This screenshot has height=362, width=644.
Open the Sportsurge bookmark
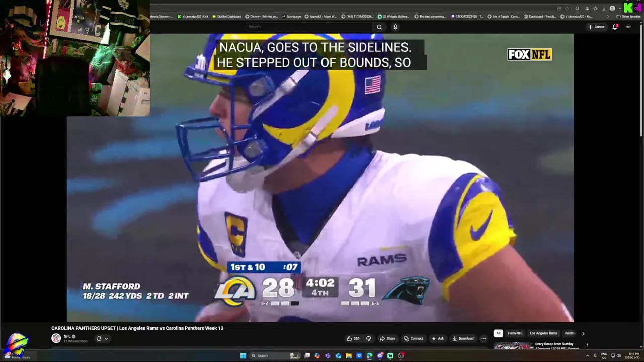291,16
